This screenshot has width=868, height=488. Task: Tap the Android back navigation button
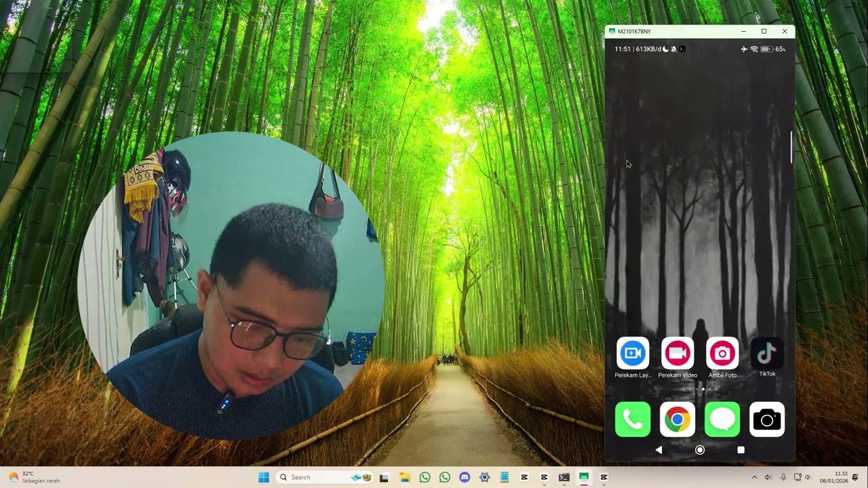pos(659,450)
